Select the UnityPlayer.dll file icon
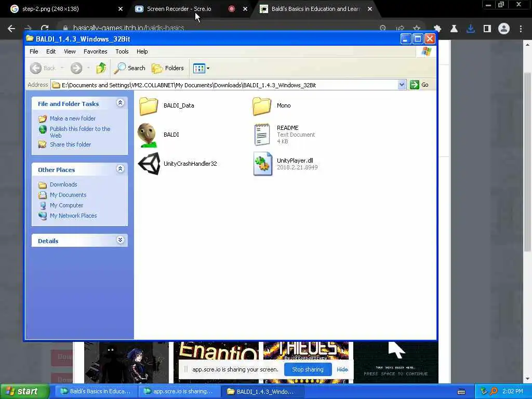532x399 pixels. tap(262, 164)
